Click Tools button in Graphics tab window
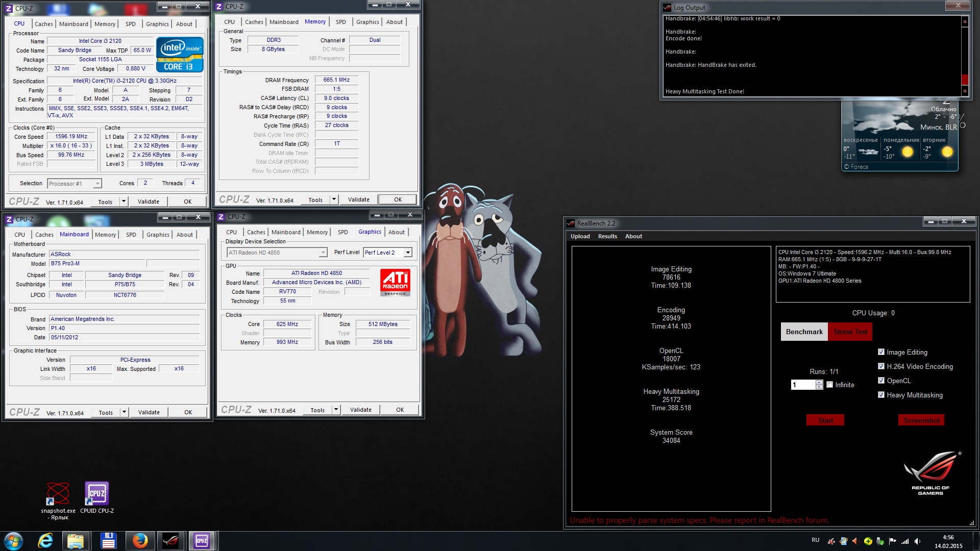Viewport: 980px width, 551px height. point(317,410)
